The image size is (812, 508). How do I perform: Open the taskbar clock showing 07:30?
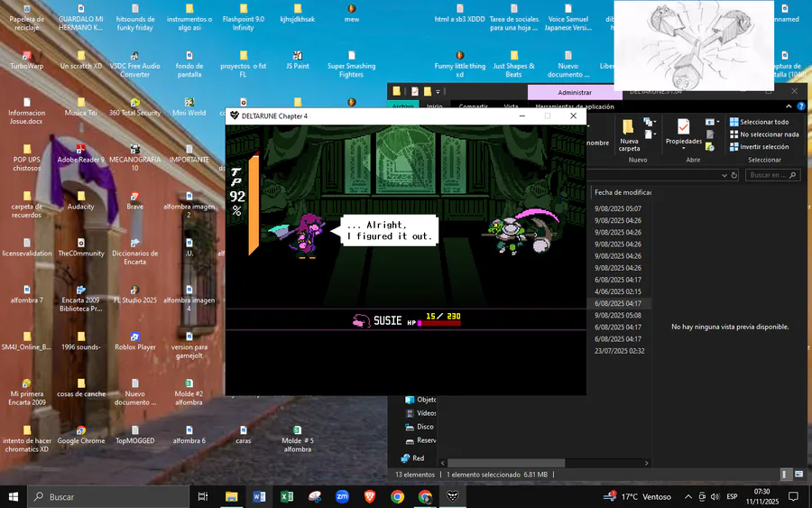(761, 496)
